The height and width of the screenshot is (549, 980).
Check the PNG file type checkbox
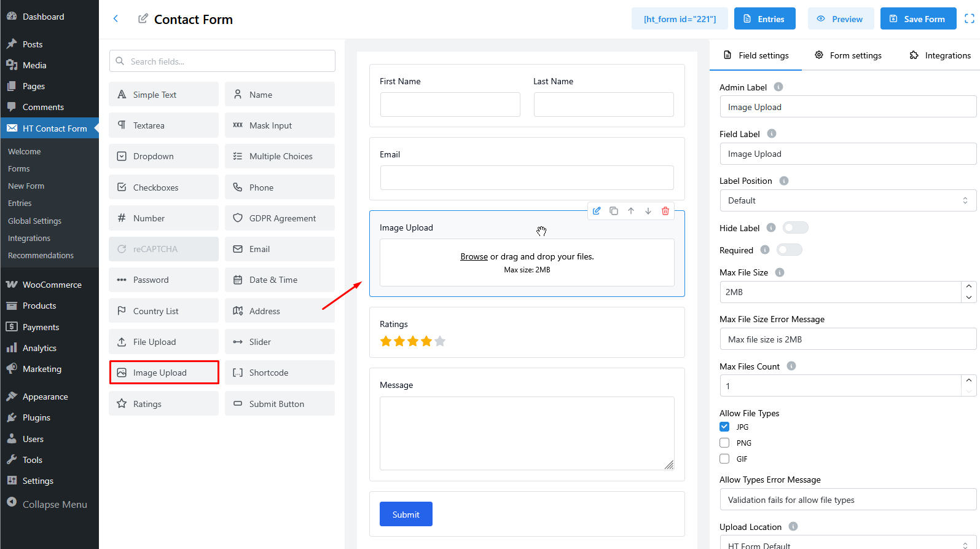click(x=724, y=443)
